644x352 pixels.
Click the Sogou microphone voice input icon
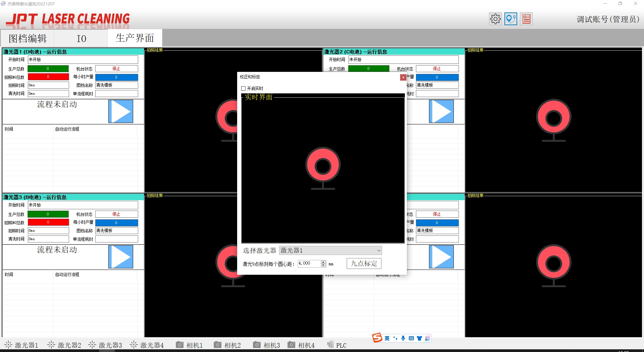[403, 338]
